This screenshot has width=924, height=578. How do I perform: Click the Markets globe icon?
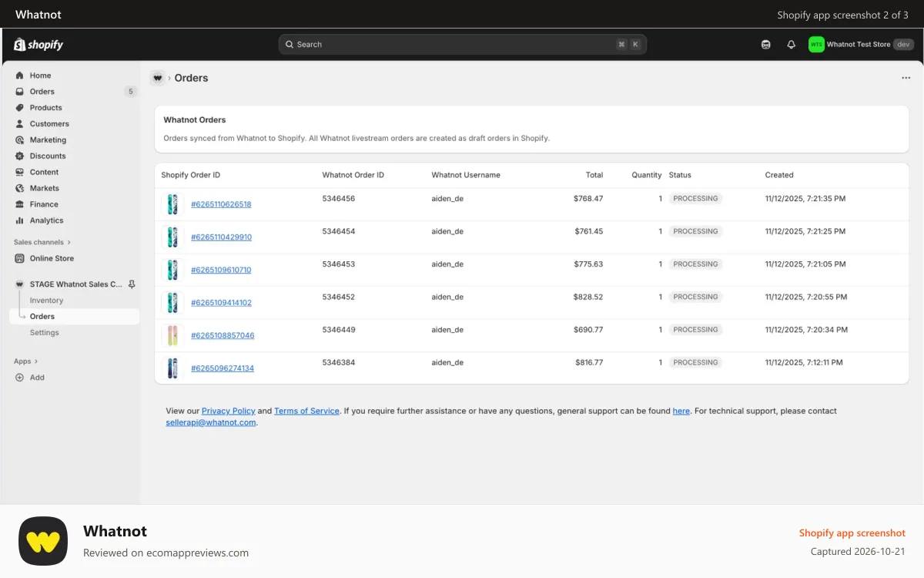[x=20, y=189]
